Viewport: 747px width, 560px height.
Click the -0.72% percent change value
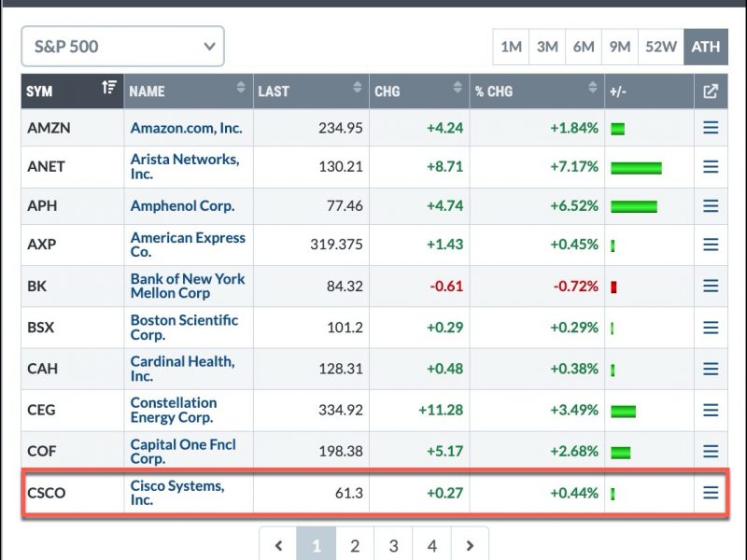coord(575,286)
